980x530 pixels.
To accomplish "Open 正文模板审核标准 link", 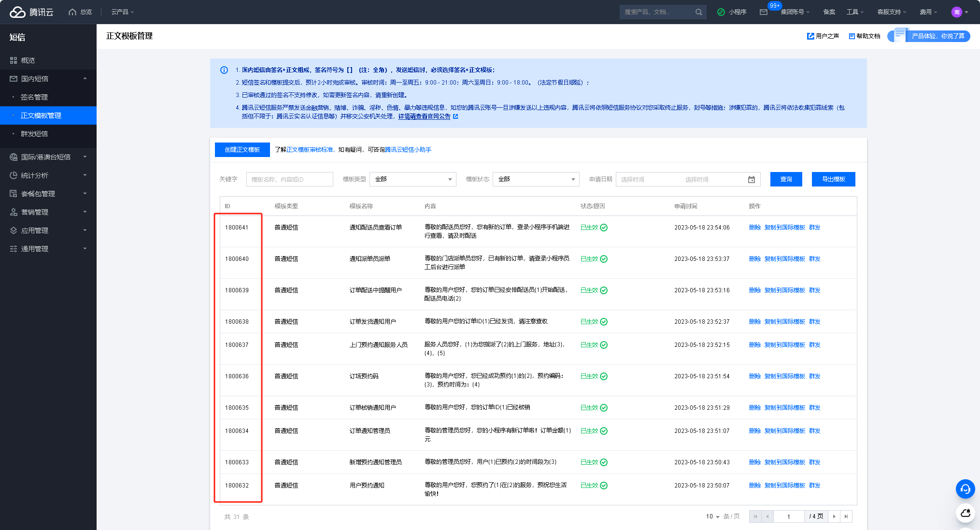I will coord(310,150).
